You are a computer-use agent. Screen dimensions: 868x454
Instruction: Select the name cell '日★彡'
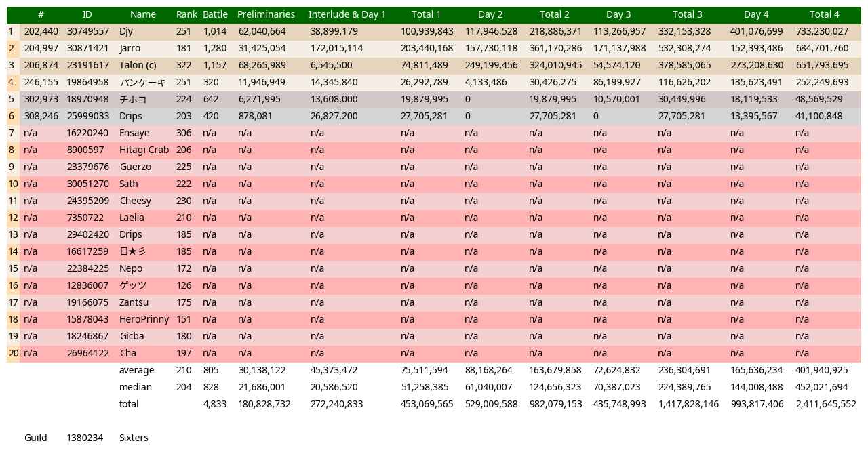pyautogui.click(x=132, y=251)
